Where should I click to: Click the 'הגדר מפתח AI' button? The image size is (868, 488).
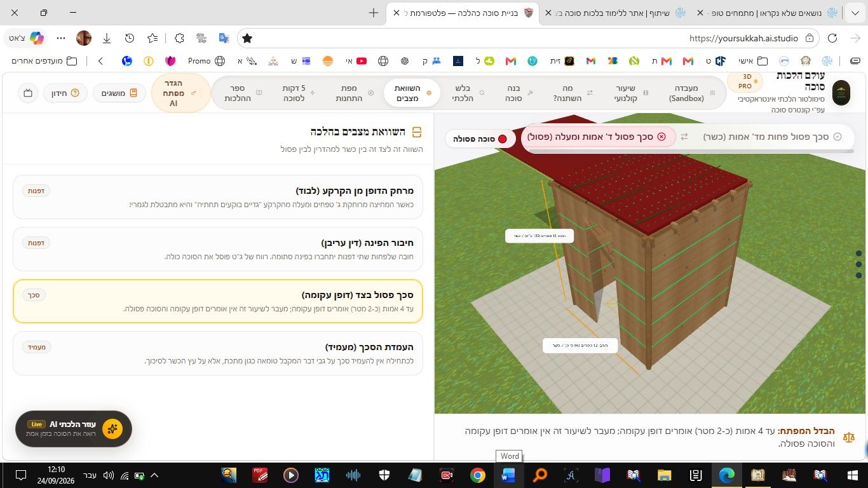point(180,93)
